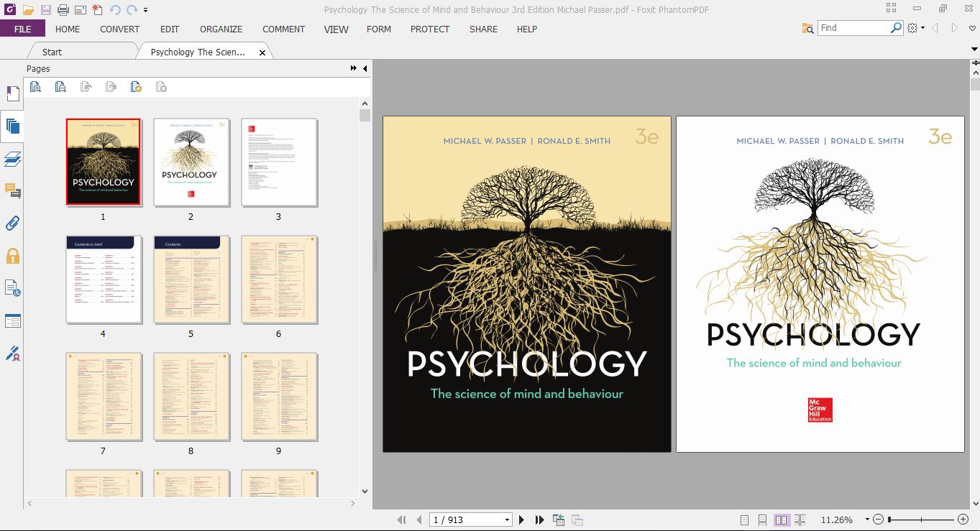Open the COMMENT ribbon tab
The height and width of the screenshot is (531, 980).
(x=284, y=29)
